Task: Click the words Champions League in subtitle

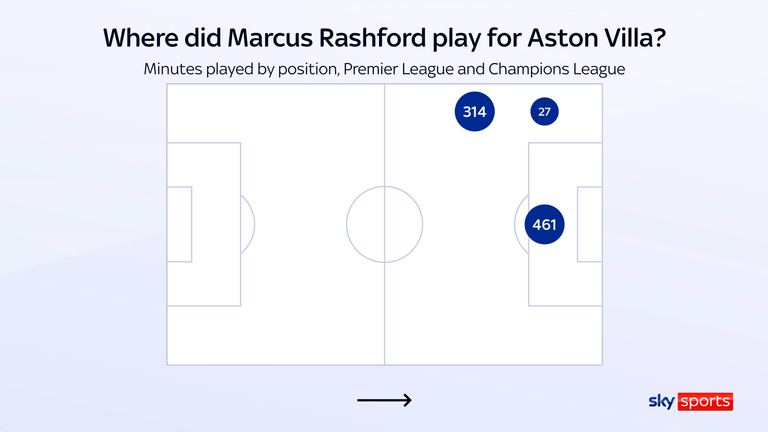Action: [x=557, y=69]
